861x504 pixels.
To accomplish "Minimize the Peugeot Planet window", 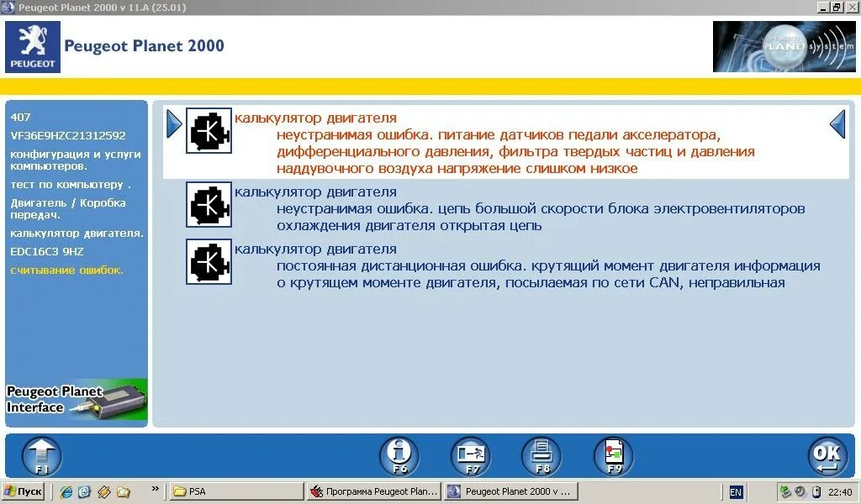I will pyautogui.click(x=822, y=7).
